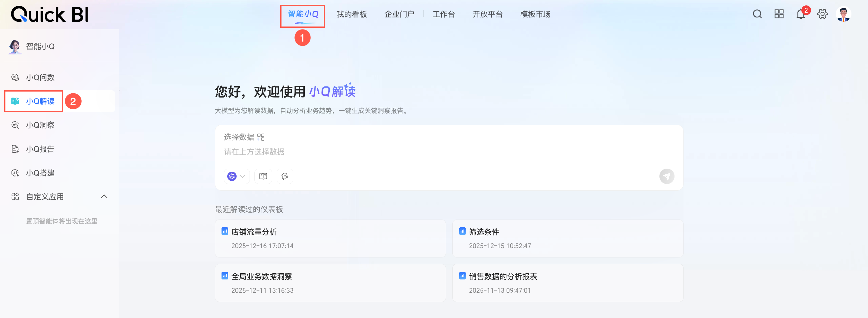Viewport: 868px width, 318px height.
Task: Click the paper-plane send button
Action: click(666, 176)
